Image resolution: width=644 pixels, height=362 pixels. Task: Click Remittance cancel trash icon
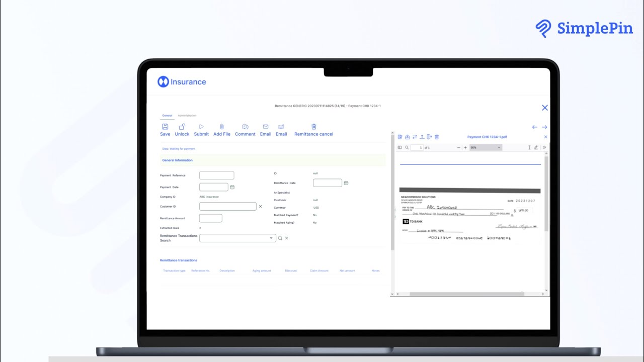click(x=314, y=127)
